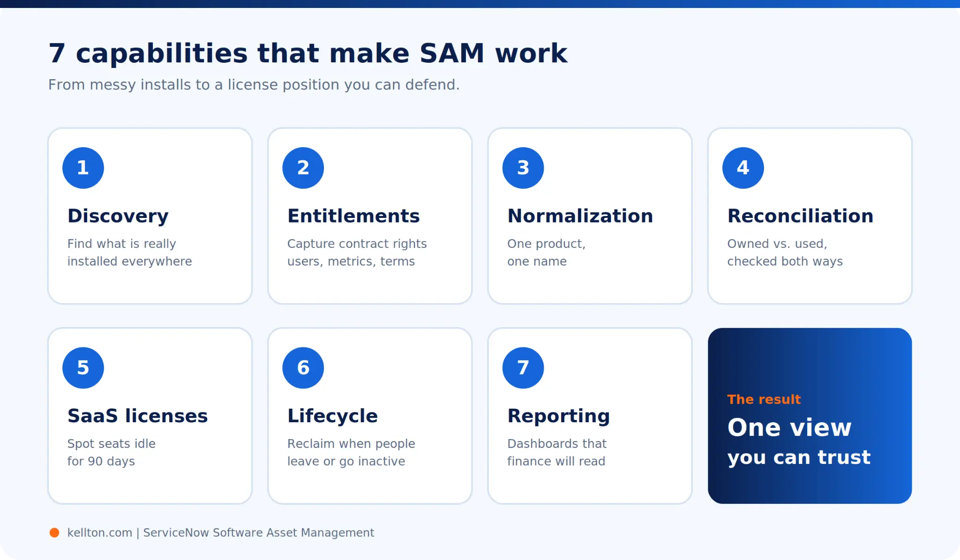The height and width of the screenshot is (560, 960).
Task: Click 'One product, one name' description
Action: [x=547, y=253]
